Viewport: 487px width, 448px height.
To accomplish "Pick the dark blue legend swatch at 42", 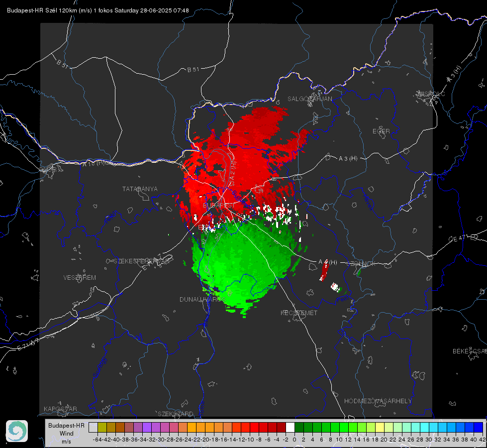I will click(x=479, y=427).
